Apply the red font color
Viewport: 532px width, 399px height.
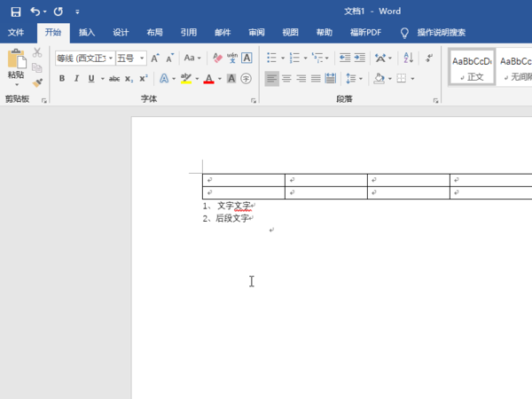pos(208,79)
